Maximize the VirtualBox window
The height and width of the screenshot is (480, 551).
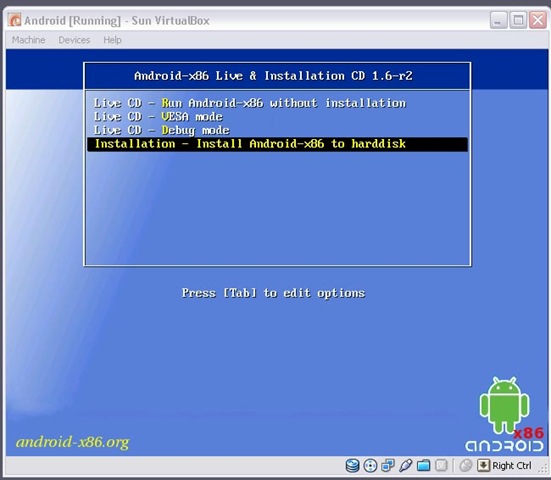click(x=518, y=20)
